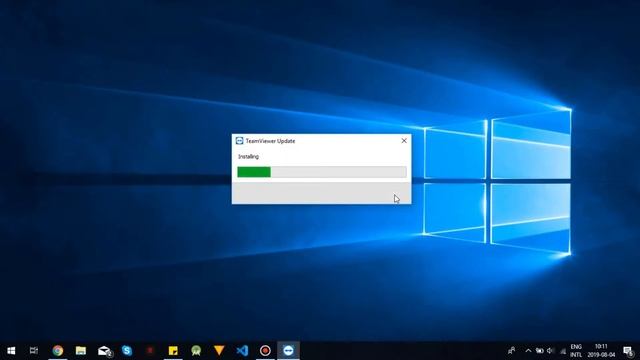Open the Action Center notifications icon
Screen dimensions: 640x360
click(628, 351)
